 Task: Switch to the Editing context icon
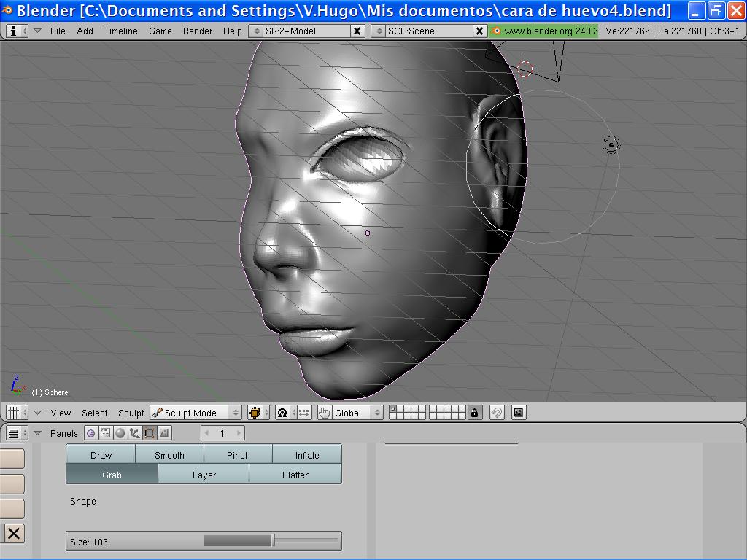point(149,433)
